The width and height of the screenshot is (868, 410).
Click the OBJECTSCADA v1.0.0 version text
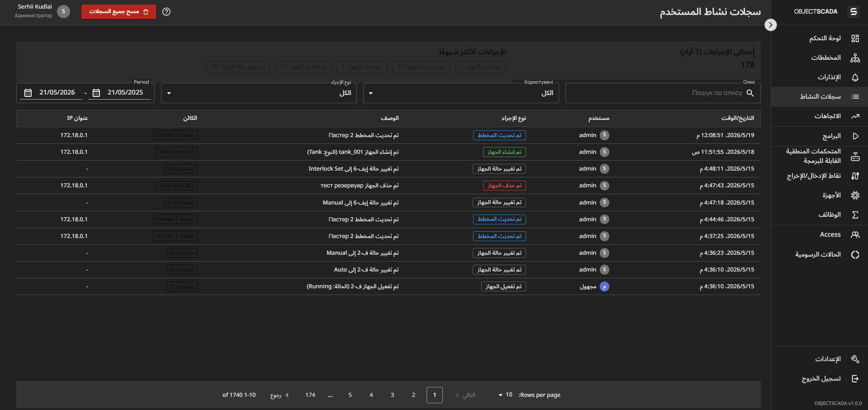pos(838,403)
